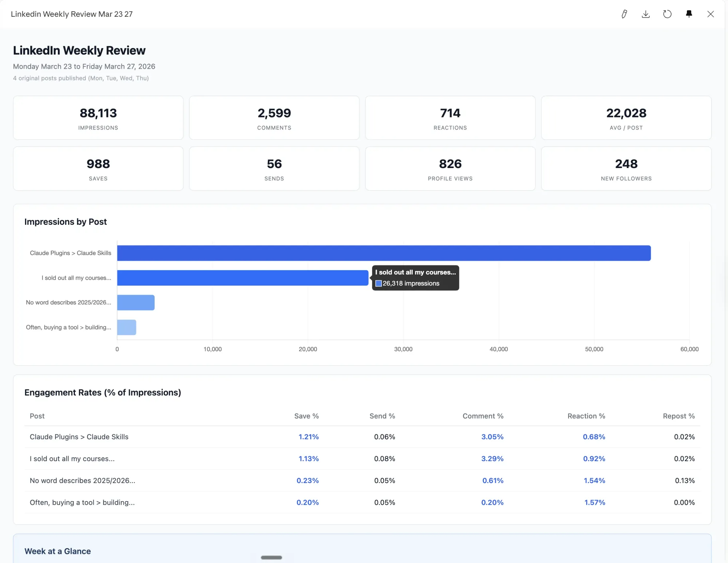The height and width of the screenshot is (563, 728).
Task: Select the 56 Sends card
Action: [274, 169]
